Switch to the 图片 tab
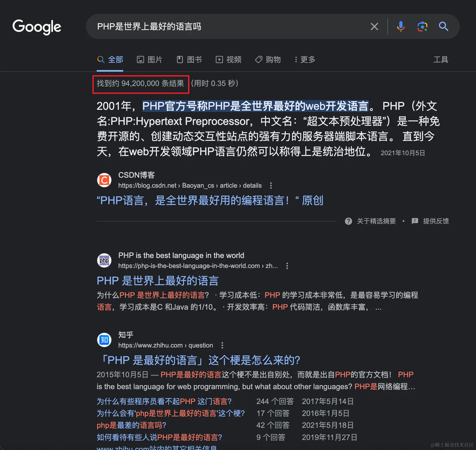The width and height of the screenshot is (476, 450). 149,59
